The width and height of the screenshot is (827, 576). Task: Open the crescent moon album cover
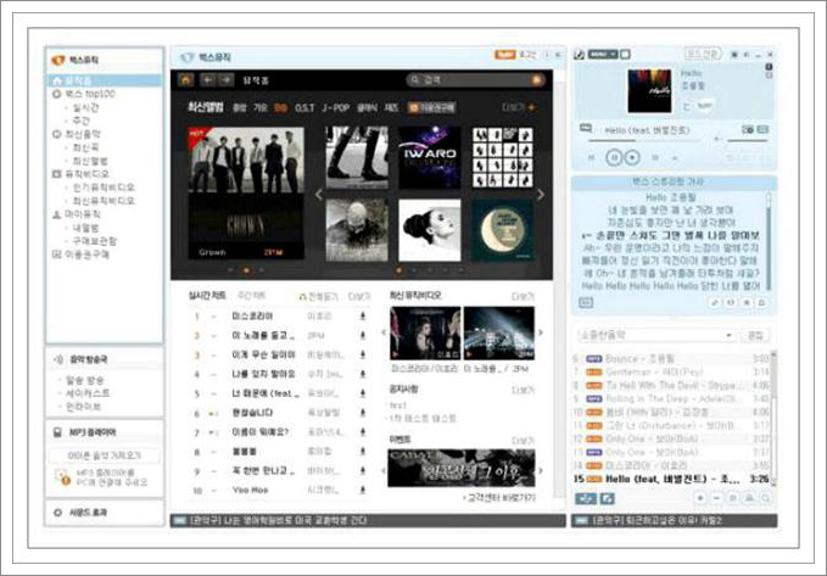coord(502,230)
